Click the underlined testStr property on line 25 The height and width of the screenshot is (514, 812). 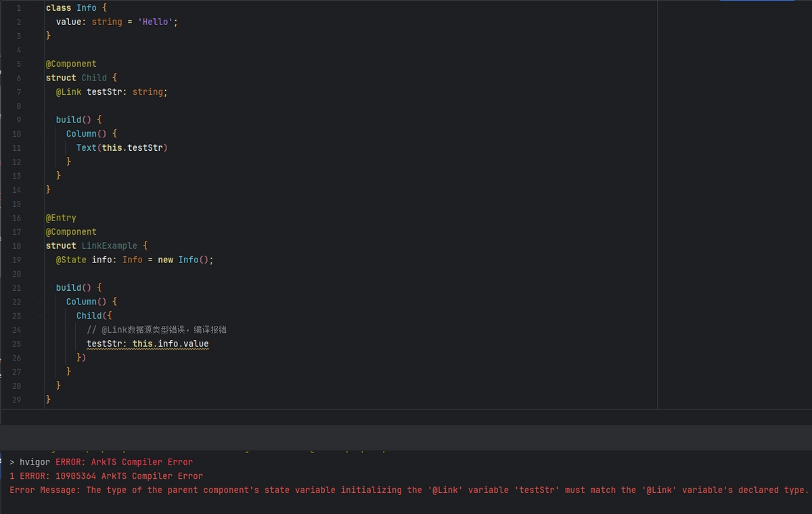tap(104, 344)
